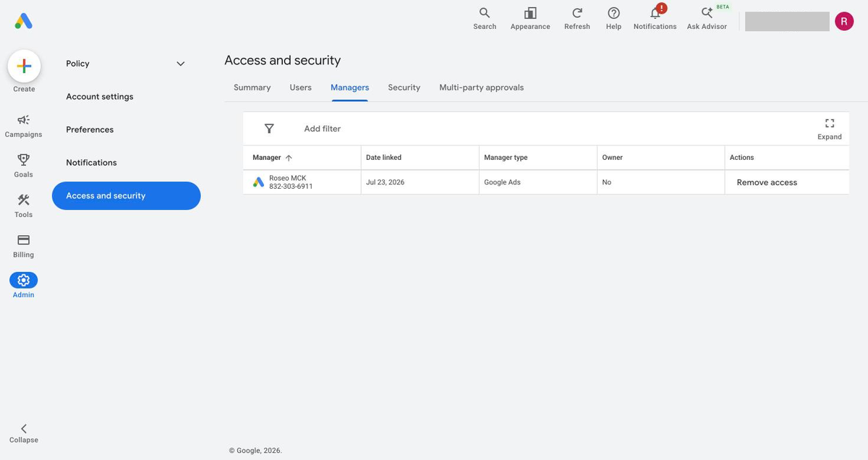Screen dimensions: 868x460
Task: Switch to the Users tab
Action: (x=301, y=88)
